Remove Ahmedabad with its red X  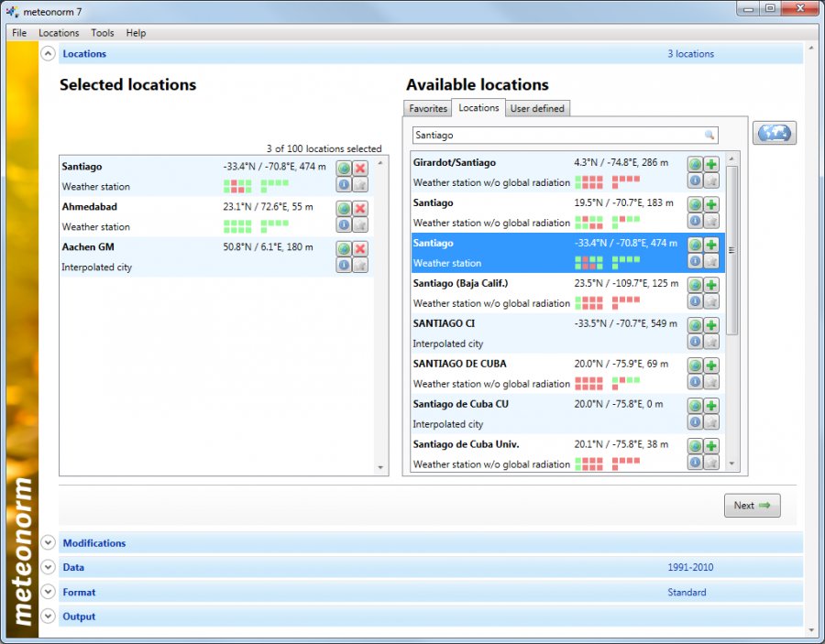point(360,209)
